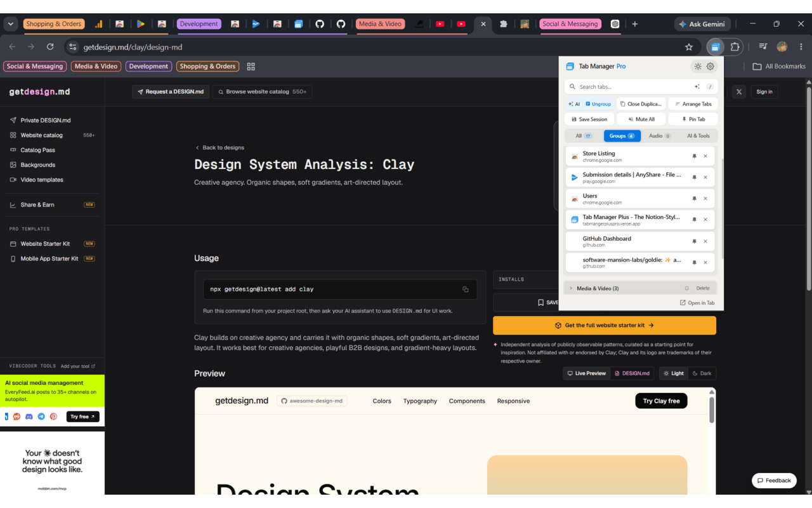
Task: Click the Save Session button
Action: click(589, 119)
